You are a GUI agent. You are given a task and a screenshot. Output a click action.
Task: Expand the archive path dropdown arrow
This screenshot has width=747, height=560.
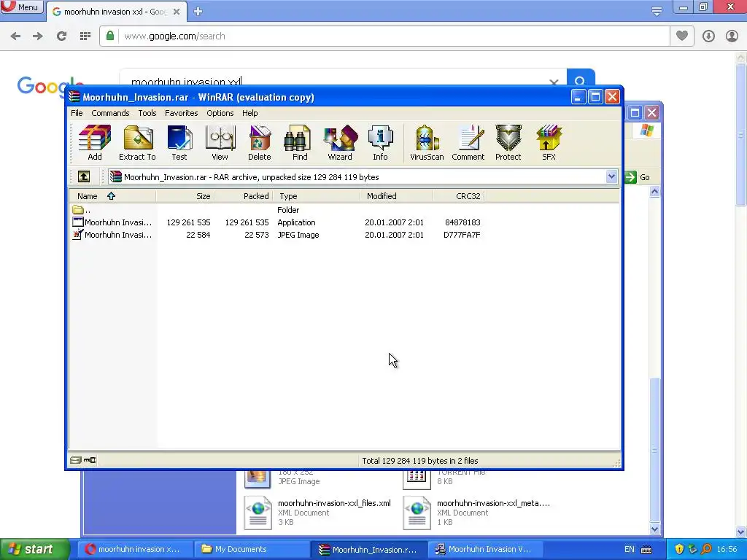pyautogui.click(x=612, y=177)
